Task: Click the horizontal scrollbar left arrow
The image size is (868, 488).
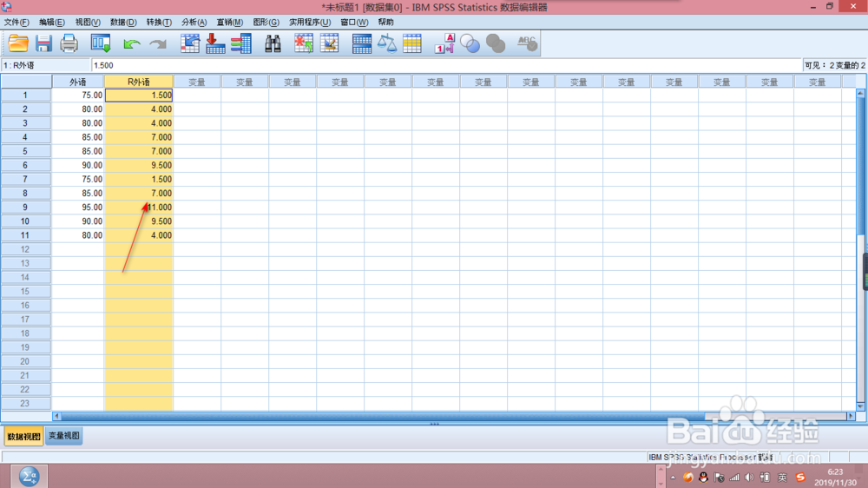Action: pos(56,415)
